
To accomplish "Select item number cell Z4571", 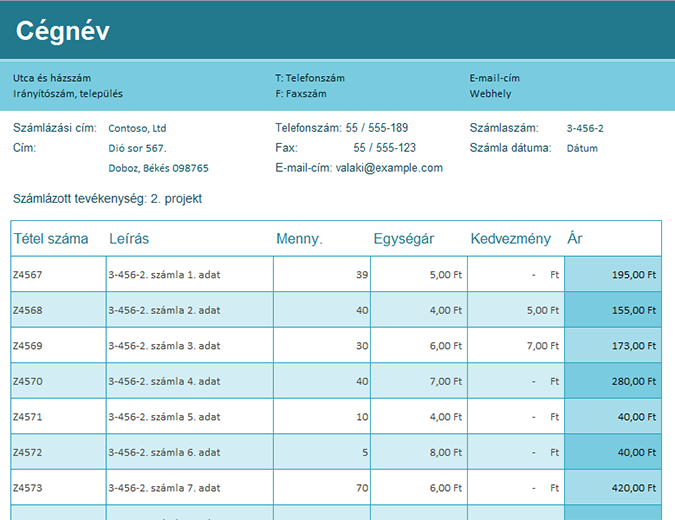I will pos(58,417).
